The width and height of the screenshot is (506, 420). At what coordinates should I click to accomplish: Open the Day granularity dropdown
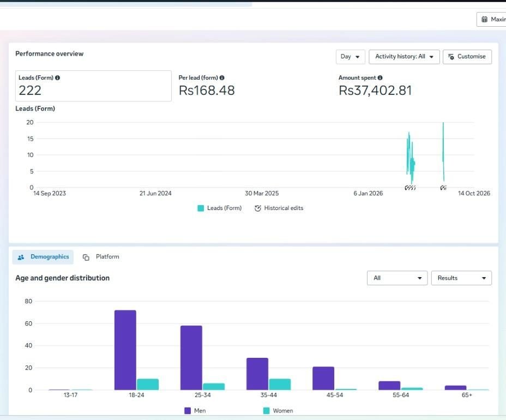(350, 57)
